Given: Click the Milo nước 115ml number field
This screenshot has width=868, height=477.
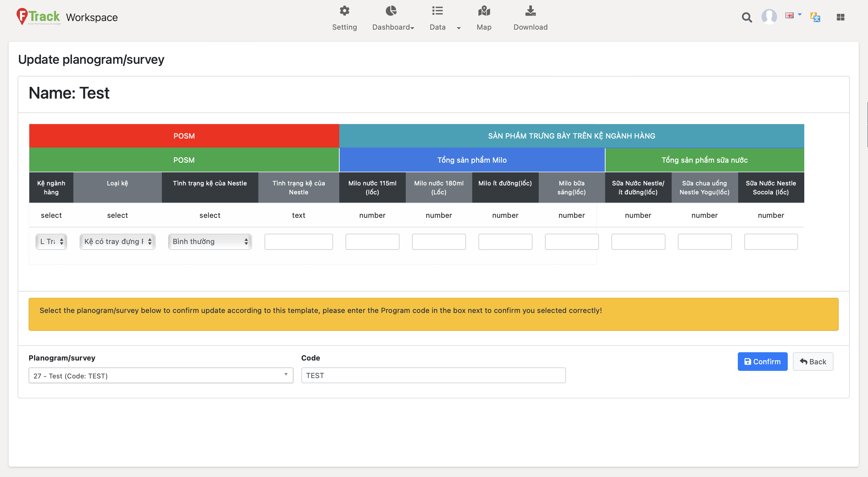Looking at the screenshot, I should [x=372, y=242].
